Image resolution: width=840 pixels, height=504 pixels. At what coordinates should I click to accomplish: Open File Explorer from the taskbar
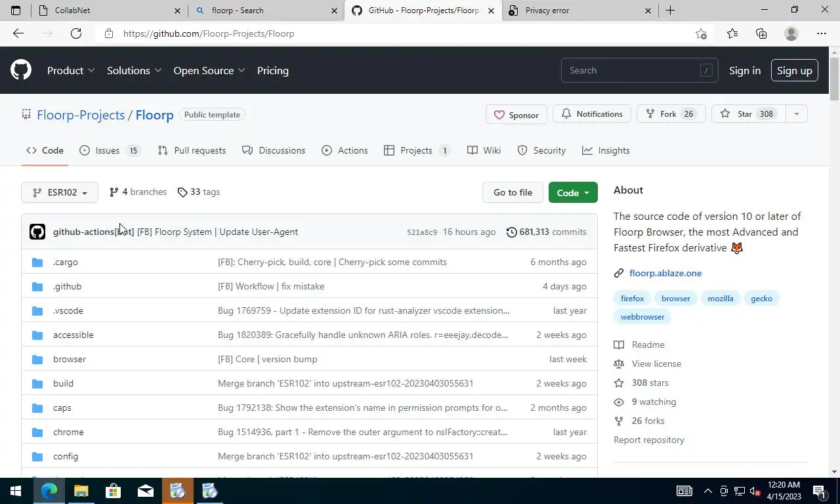tap(81, 491)
